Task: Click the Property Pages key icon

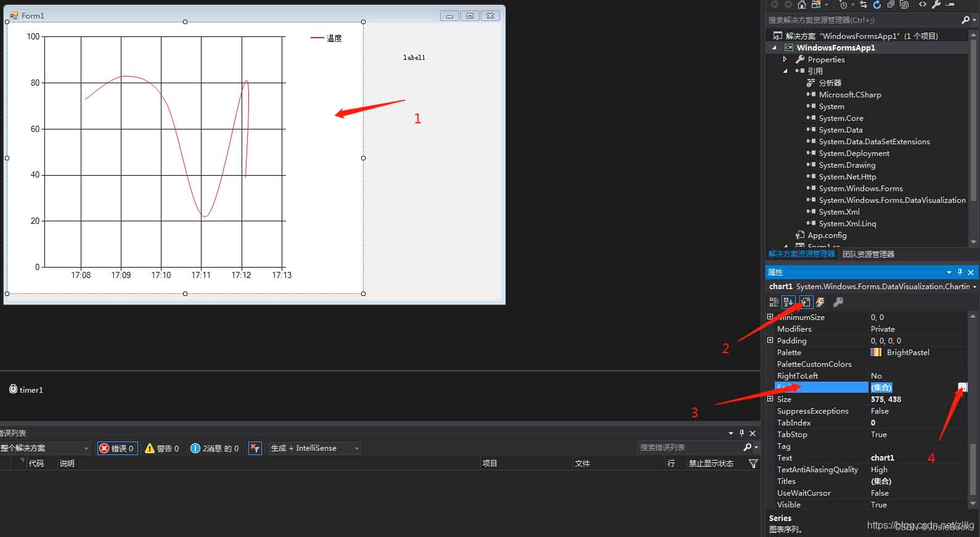Action: point(838,302)
